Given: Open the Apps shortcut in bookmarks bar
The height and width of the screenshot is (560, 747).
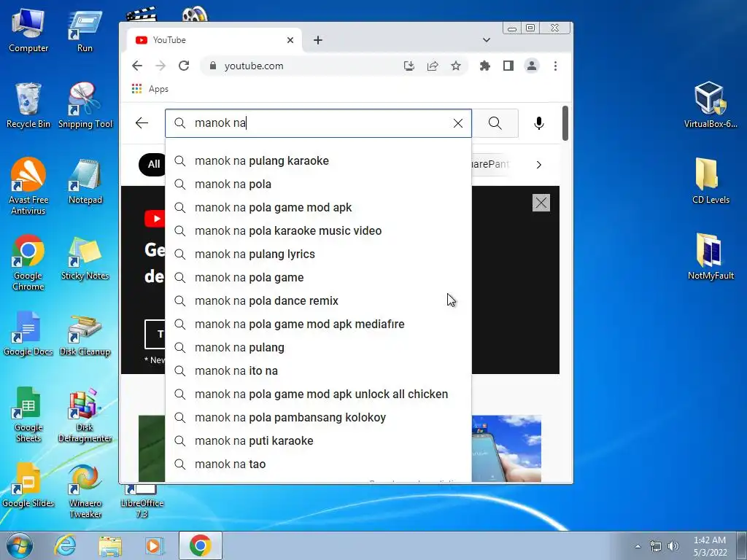Looking at the screenshot, I should pyautogui.click(x=150, y=89).
